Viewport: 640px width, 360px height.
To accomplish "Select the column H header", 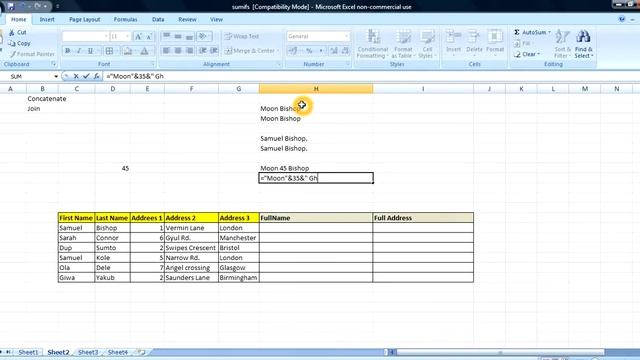I will [316, 89].
